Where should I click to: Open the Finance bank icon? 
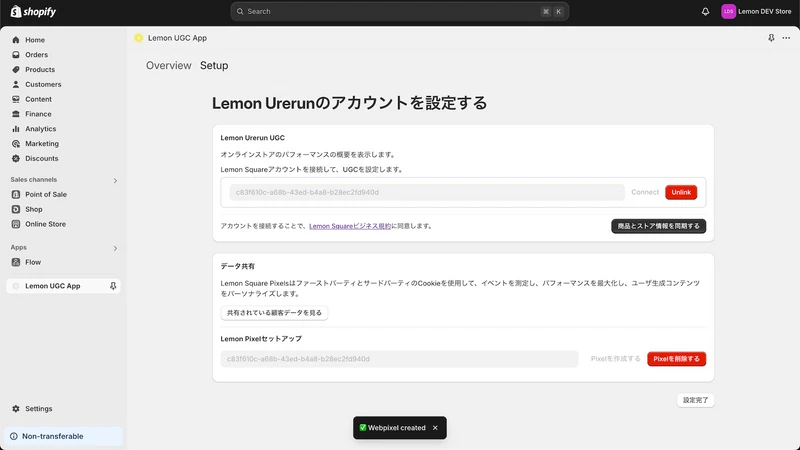[x=16, y=114]
